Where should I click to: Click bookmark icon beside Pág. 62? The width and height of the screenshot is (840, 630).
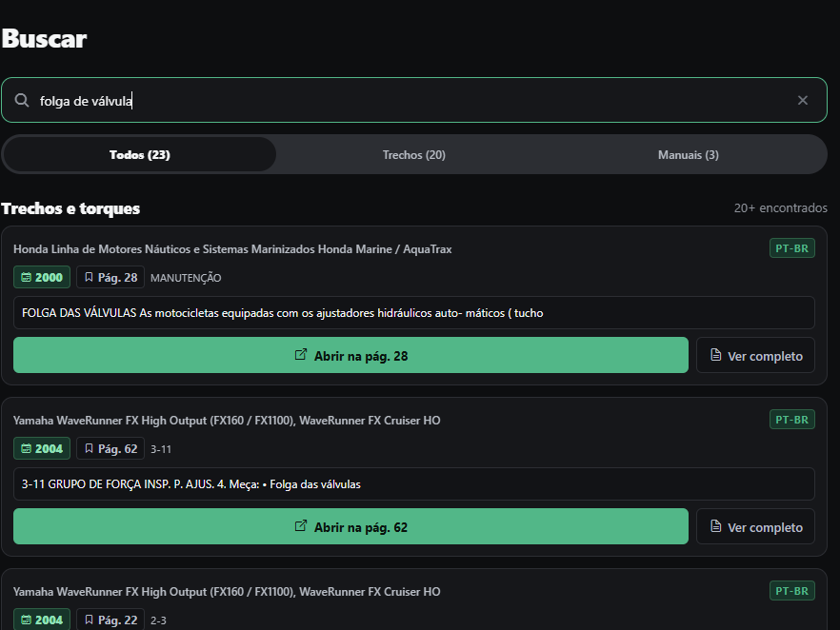[x=89, y=448]
